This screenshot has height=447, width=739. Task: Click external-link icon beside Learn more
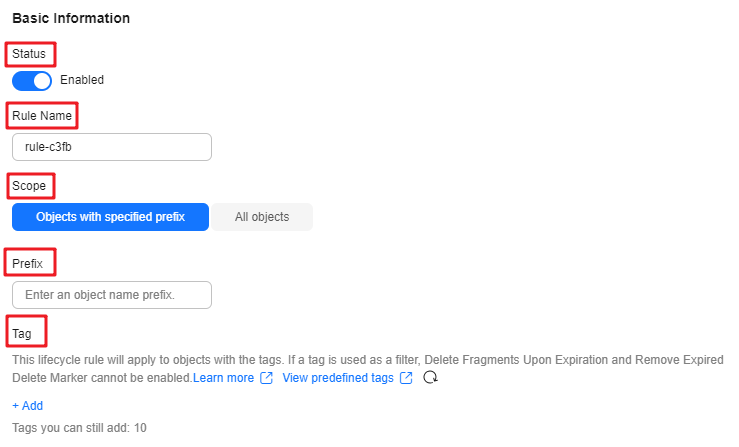(x=266, y=378)
